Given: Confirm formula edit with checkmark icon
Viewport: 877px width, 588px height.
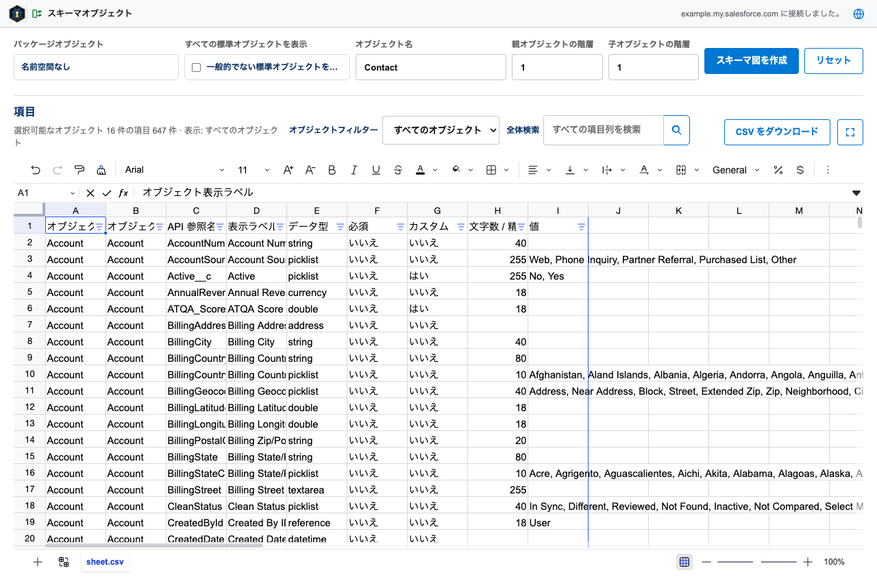Looking at the screenshot, I should [106, 193].
